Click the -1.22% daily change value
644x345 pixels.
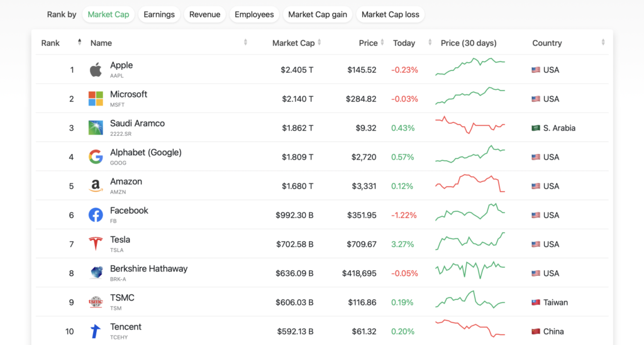(x=404, y=216)
